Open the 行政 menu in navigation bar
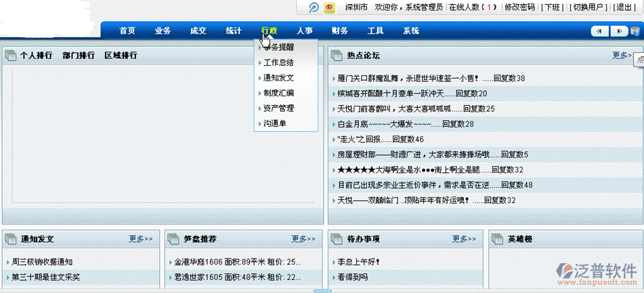This screenshot has height=293, width=644. tap(269, 31)
